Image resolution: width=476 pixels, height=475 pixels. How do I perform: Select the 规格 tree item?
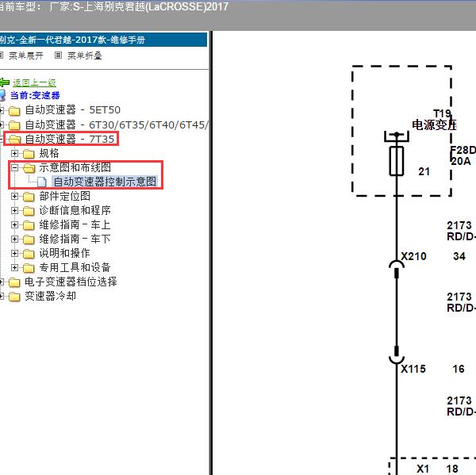point(49,153)
